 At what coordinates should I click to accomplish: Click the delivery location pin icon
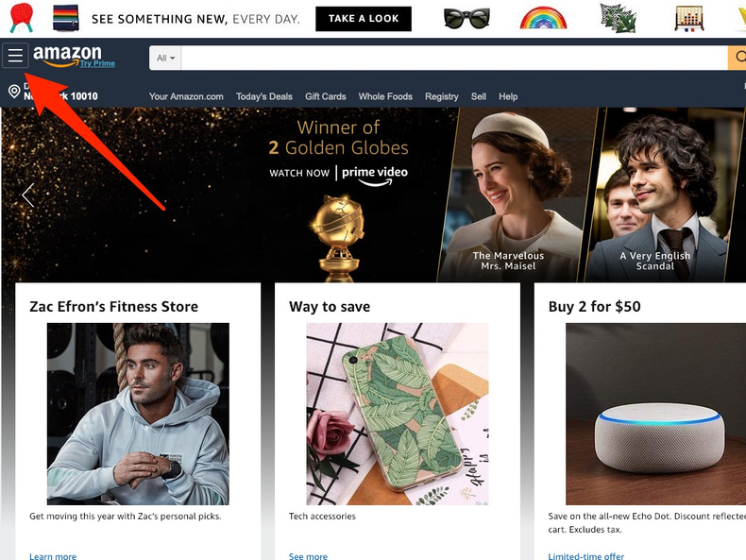(x=14, y=91)
